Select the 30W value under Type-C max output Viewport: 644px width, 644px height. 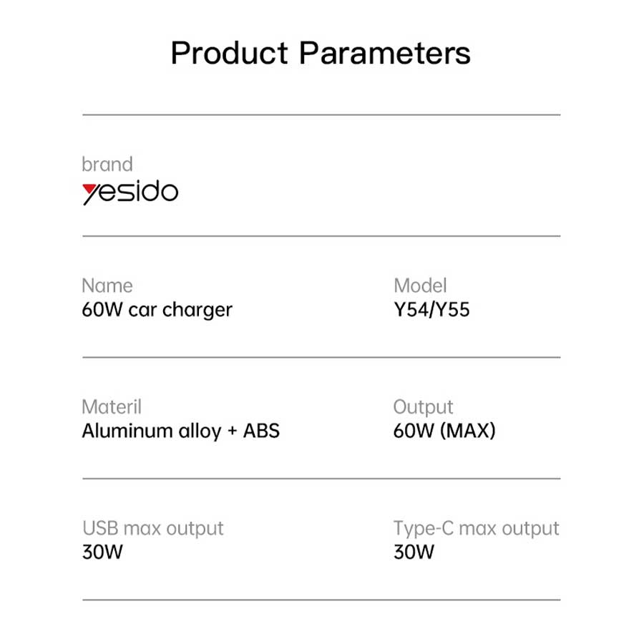point(414,552)
